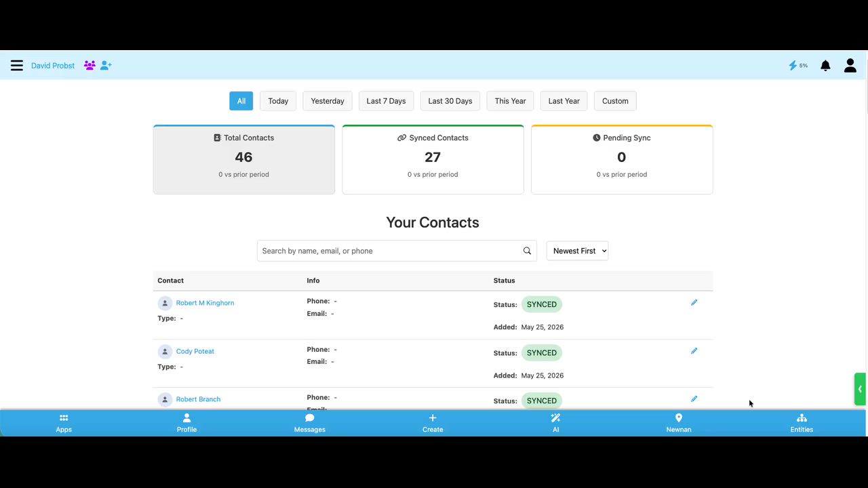
Task: Click the David Probst name link
Action: point(53,66)
